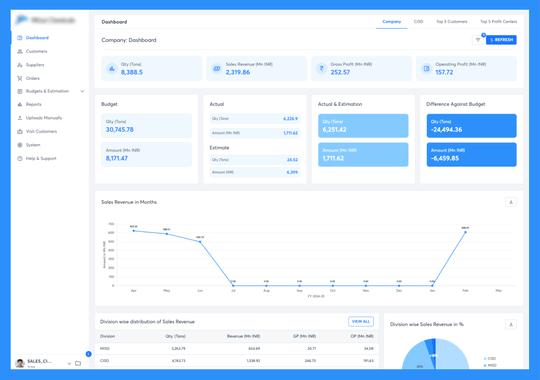Click the Gross Profit value 252.57
Image resolution: width=540 pixels, height=380 pixels.
click(x=340, y=72)
